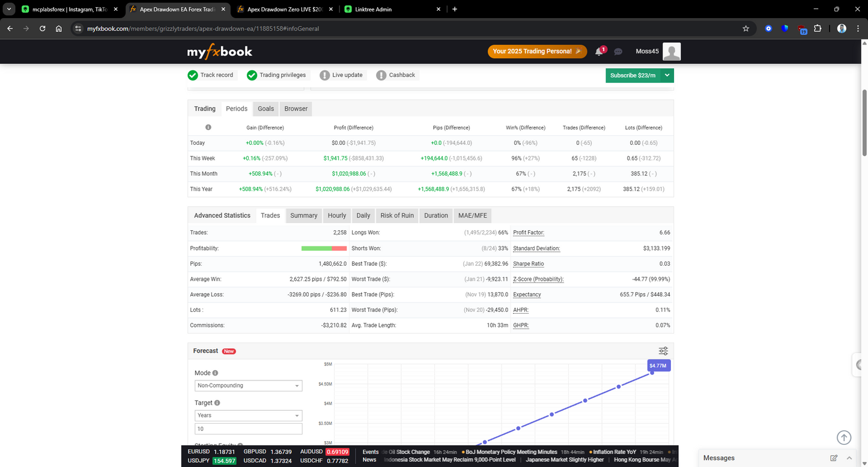Image resolution: width=868 pixels, height=467 pixels.
Task: Click the Your 2025 Trading Persona button
Action: [536, 52]
